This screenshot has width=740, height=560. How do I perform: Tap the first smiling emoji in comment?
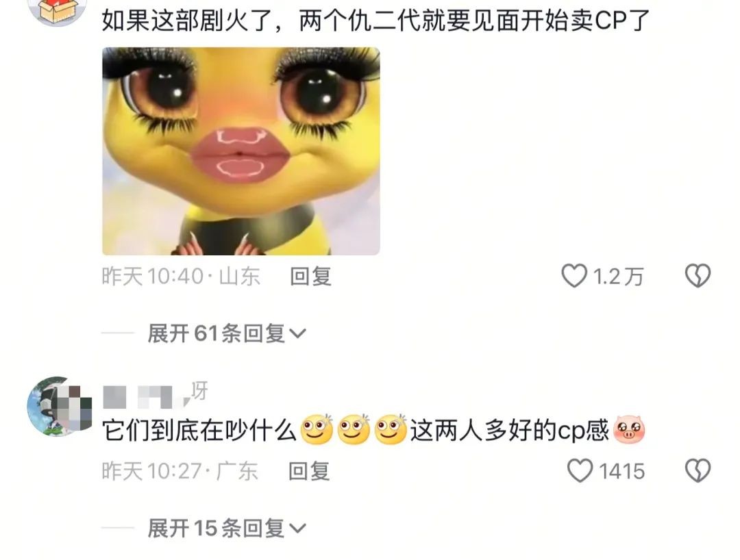click(x=317, y=429)
